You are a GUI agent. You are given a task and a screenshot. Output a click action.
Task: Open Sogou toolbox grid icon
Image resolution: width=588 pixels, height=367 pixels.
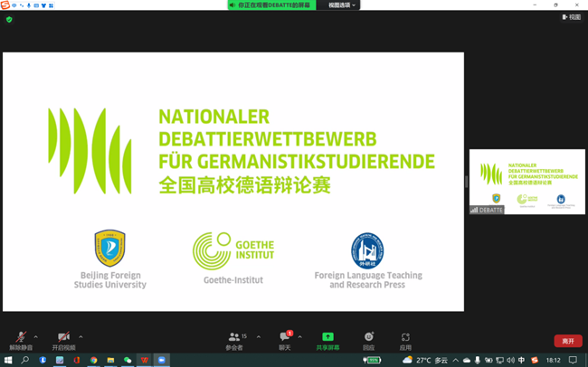51,5
